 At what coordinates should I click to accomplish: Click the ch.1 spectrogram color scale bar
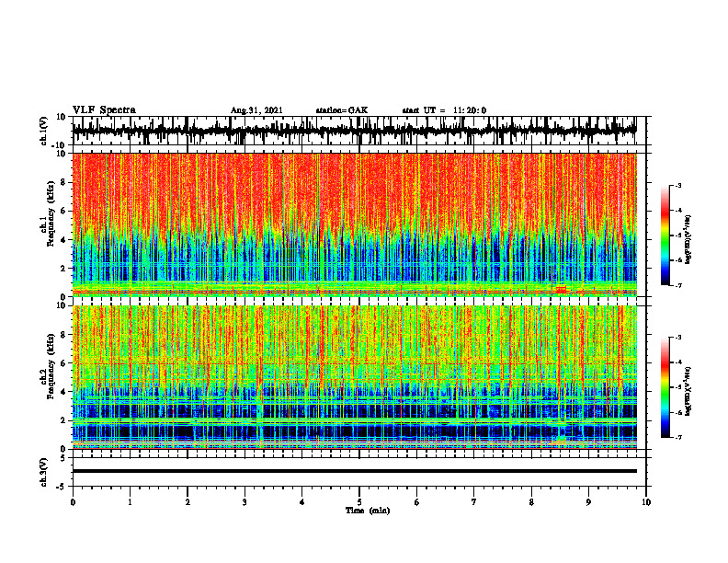point(665,236)
